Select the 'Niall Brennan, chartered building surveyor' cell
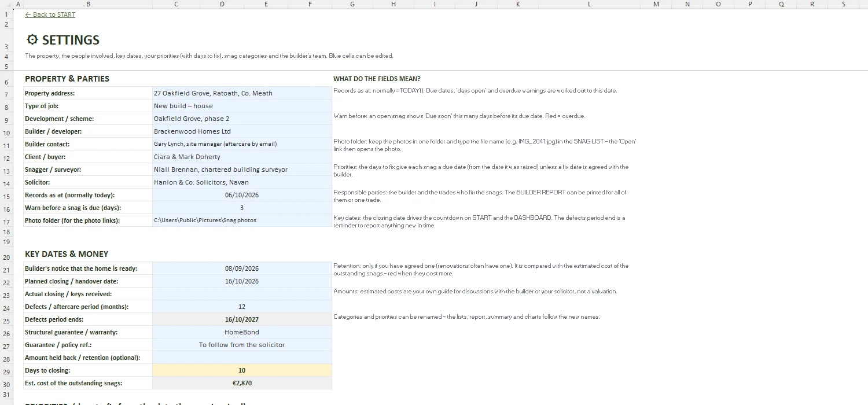Image resolution: width=868 pixels, height=405 pixels. coord(242,170)
